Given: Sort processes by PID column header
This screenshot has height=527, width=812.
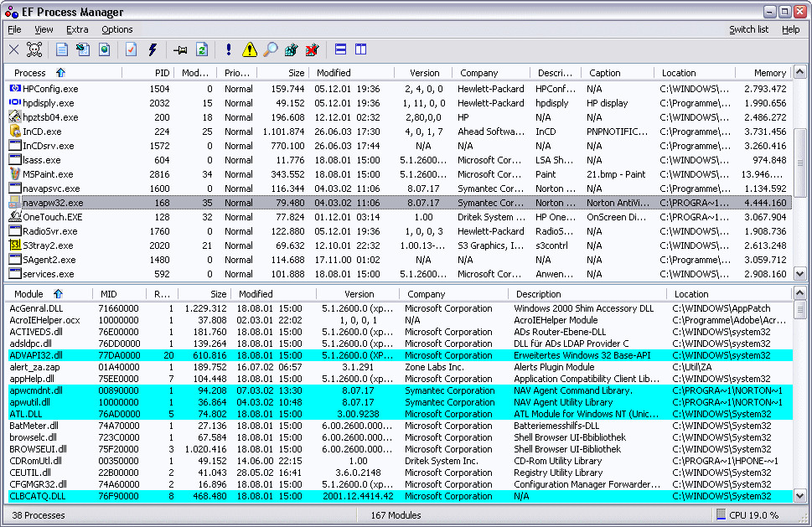Looking at the screenshot, I should pyautogui.click(x=147, y=73).
